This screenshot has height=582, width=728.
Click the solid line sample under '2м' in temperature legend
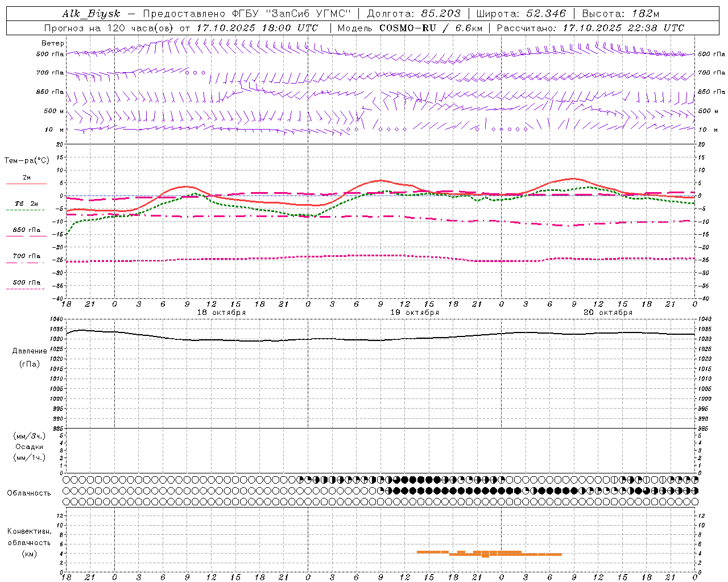26,184
